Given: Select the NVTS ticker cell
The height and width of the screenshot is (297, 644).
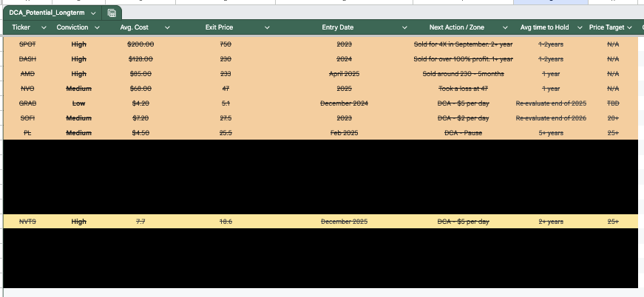Looking at the screenshot, I should (28, 222).
